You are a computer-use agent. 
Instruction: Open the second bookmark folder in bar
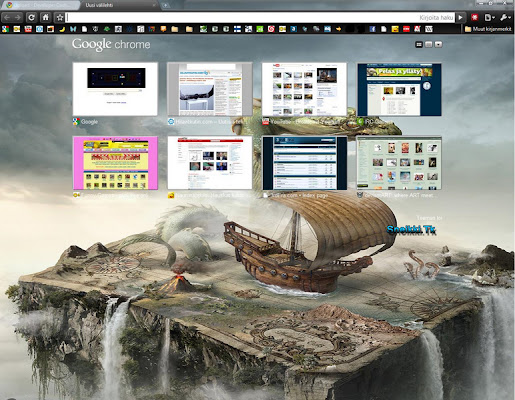click(189, 29)
